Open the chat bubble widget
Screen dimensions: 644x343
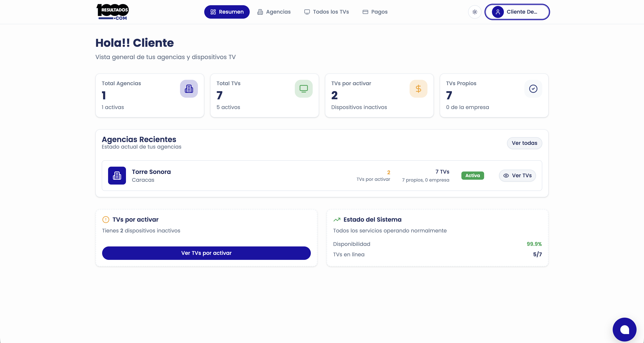tap(624, 330)
